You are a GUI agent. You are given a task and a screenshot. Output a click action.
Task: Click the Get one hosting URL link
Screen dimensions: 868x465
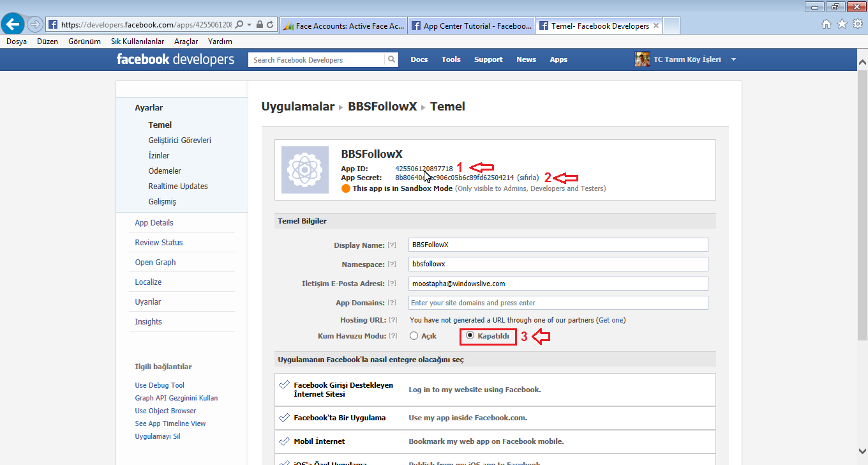[x=611, y=320]
